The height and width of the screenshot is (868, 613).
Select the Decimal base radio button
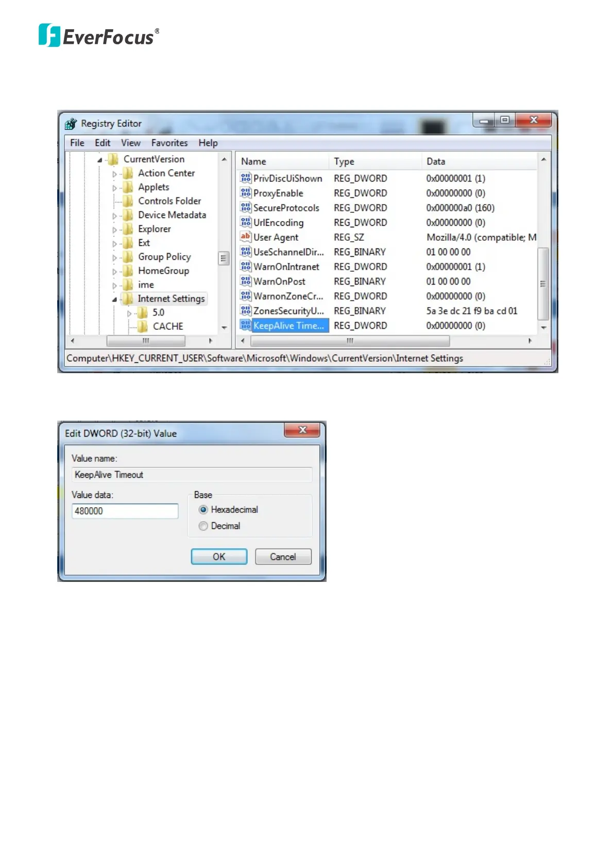pyautogui.click(x=203, y=526)
